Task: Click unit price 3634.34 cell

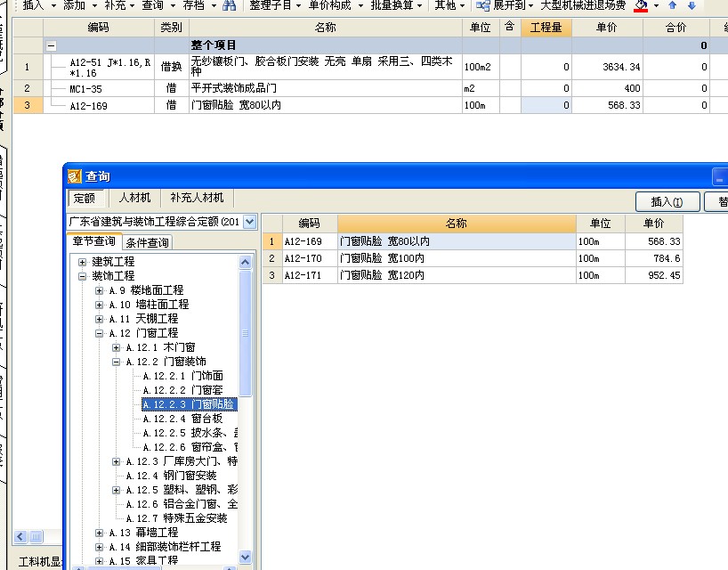Action: pyautogui.click(x=607, y=67)
